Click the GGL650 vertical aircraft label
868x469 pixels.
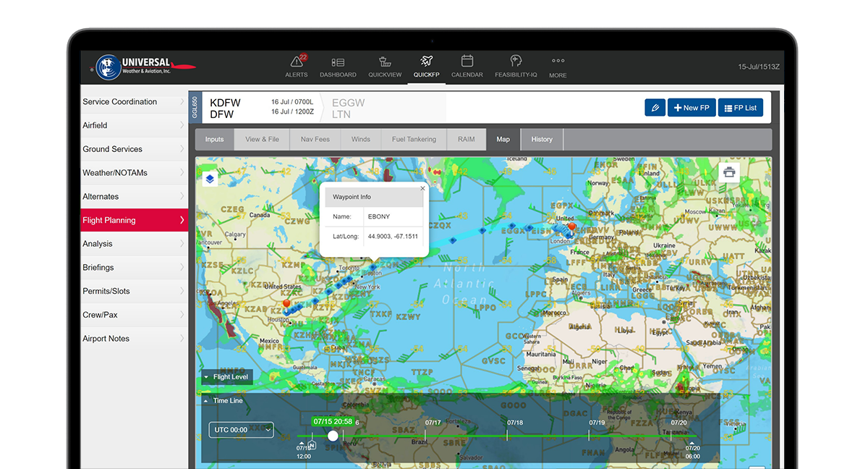[194, 108]
